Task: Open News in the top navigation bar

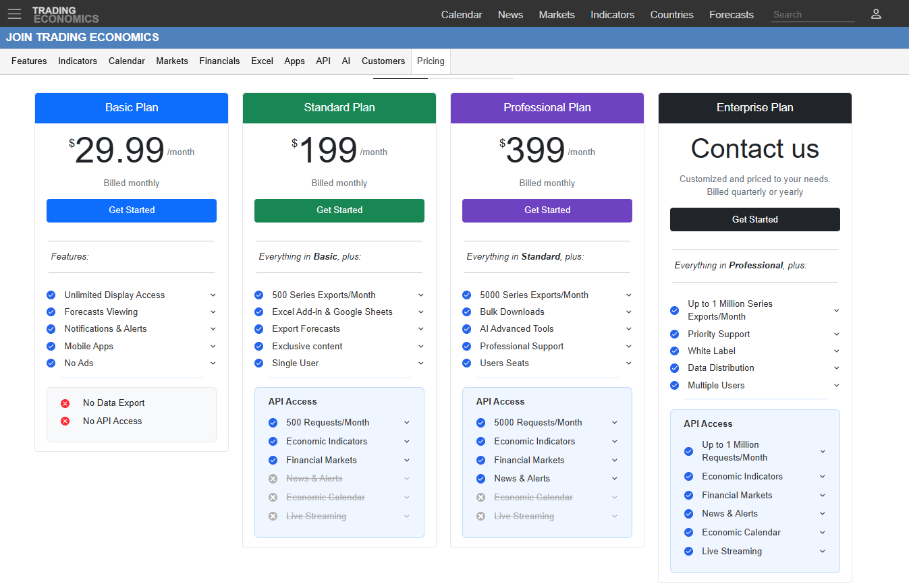Action: coord(510,15)
